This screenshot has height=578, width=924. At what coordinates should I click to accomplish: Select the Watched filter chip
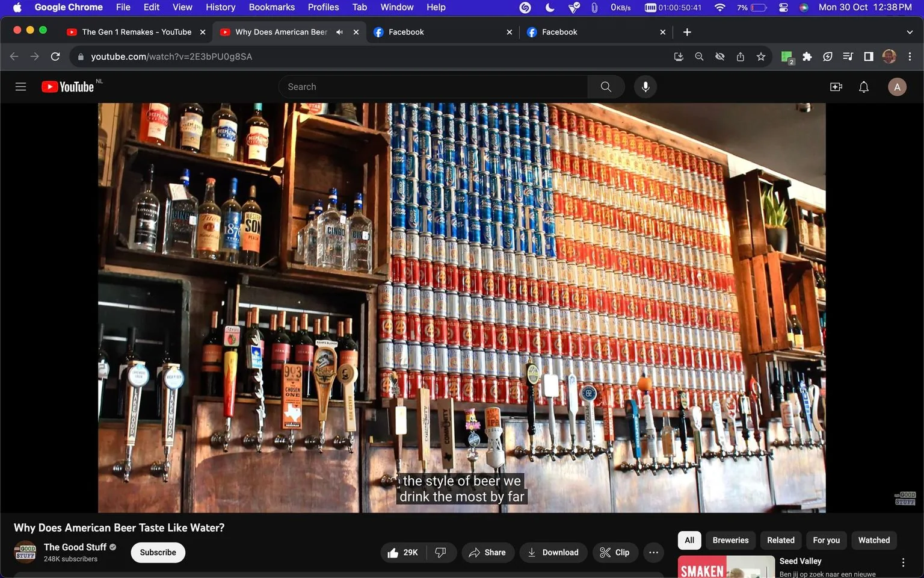tap(874, 540)
